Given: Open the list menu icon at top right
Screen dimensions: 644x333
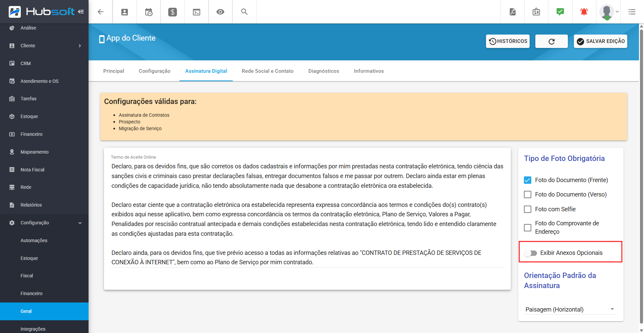Looking at the screenshot, I should coord(632,12).
